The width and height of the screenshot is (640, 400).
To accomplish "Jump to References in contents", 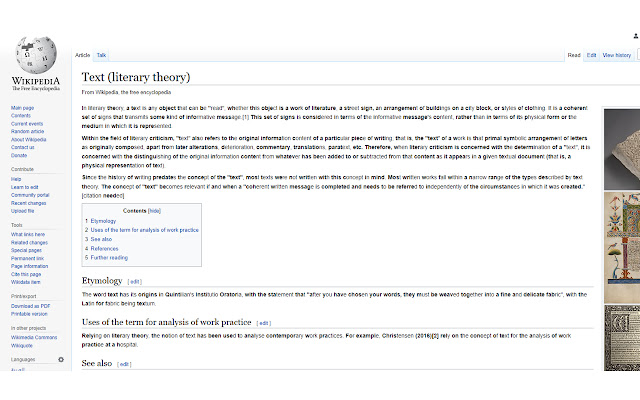I will (104, 249).
